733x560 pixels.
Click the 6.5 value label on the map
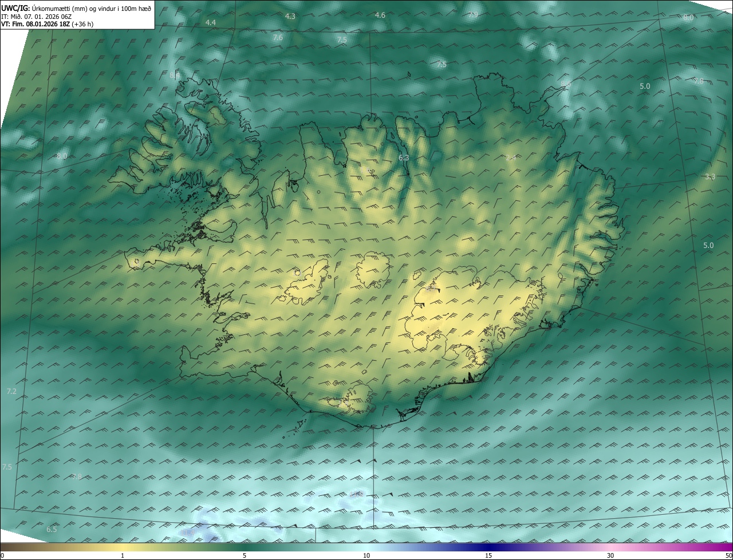[x=52, y=530]
